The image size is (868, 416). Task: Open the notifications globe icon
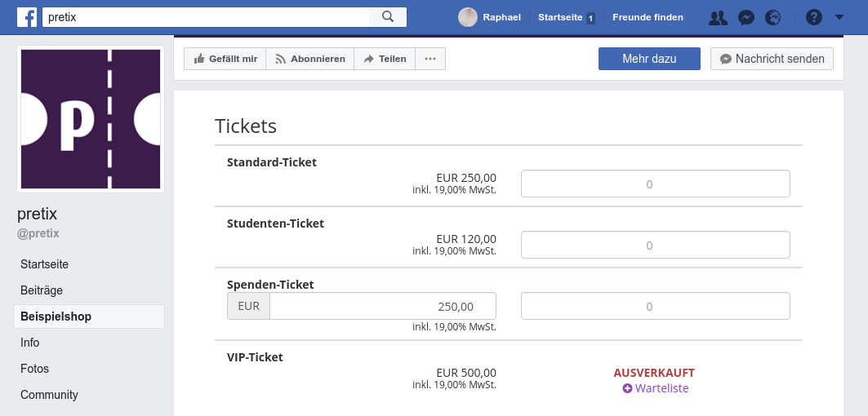click(772, 17)
